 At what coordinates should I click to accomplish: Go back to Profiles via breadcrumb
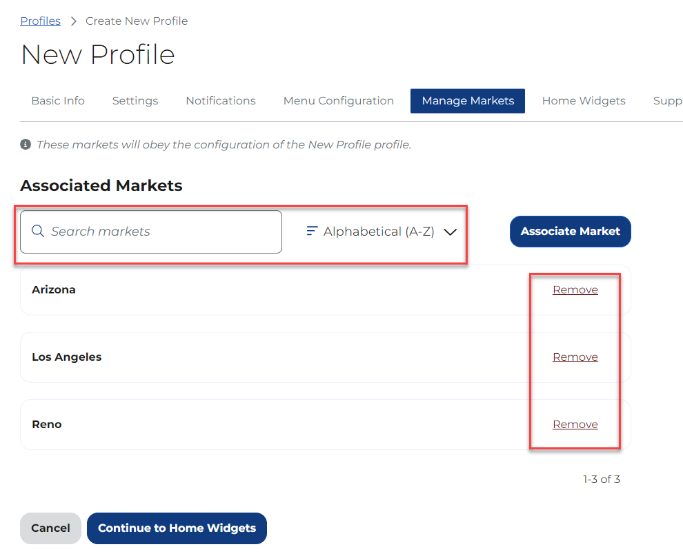click(40, 21)
